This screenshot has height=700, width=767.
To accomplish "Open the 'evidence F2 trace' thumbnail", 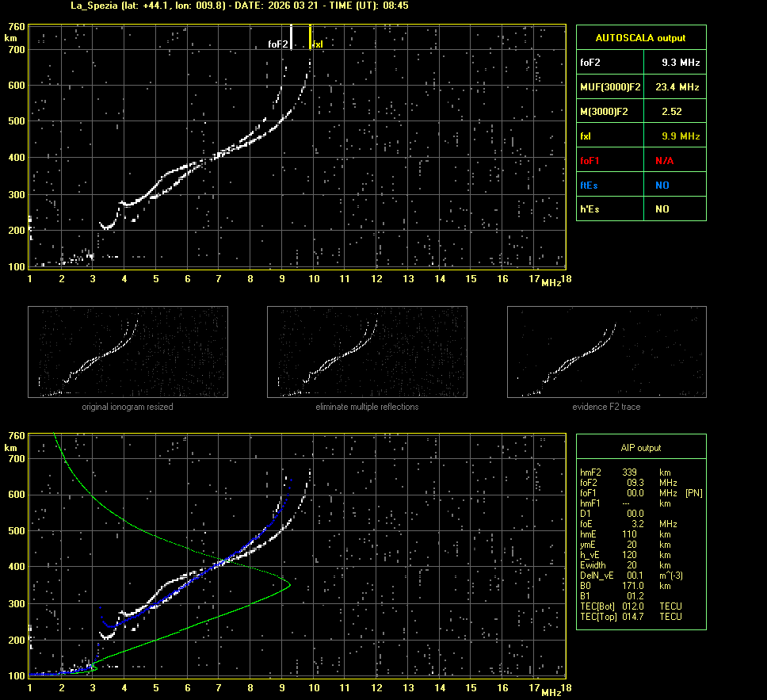I will tap(606, 352).
